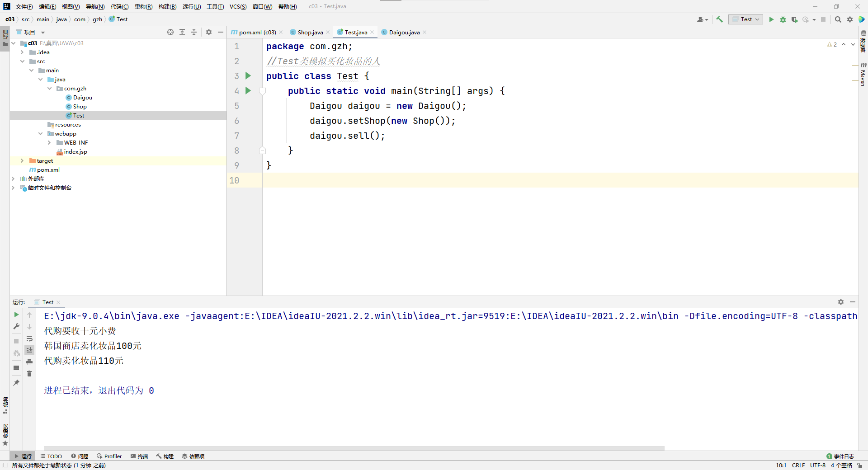Run Test with the toolbar play icon
Viewport: 868px width, 470px height.
(771, 19)
